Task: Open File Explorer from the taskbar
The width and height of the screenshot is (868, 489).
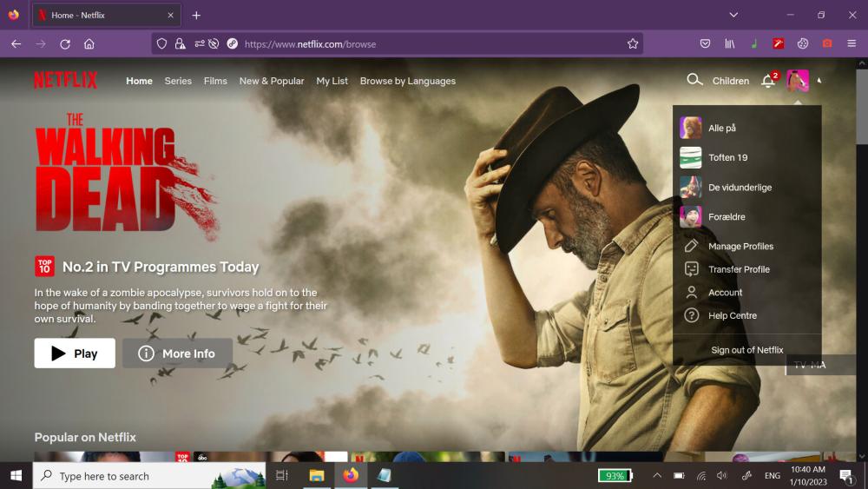Action: click(317, 475)
